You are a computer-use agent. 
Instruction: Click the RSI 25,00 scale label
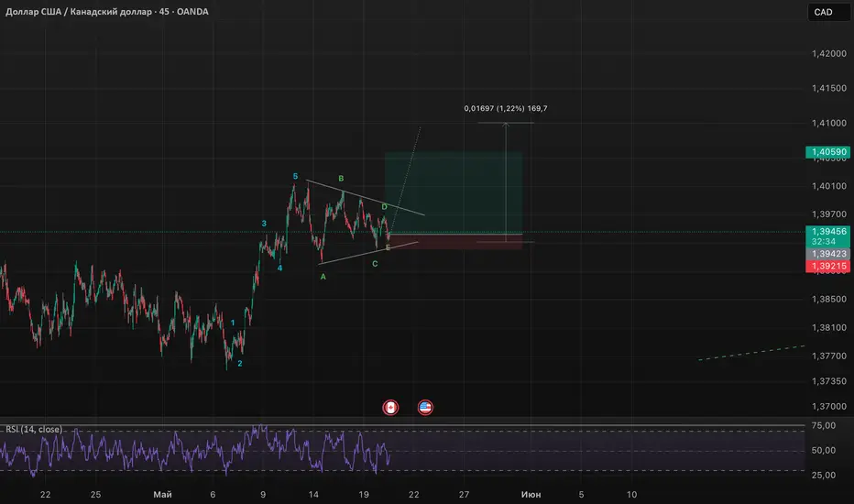click(824, 475)
